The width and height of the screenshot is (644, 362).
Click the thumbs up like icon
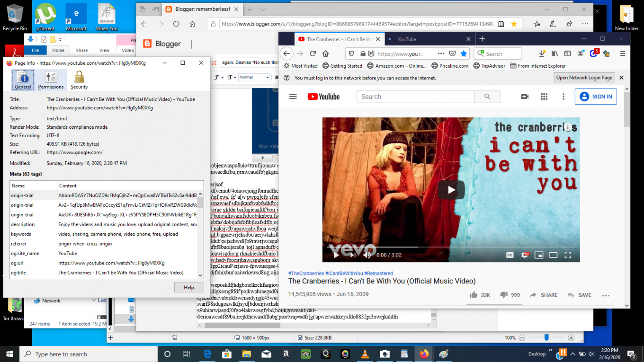(x=474, y=295)
